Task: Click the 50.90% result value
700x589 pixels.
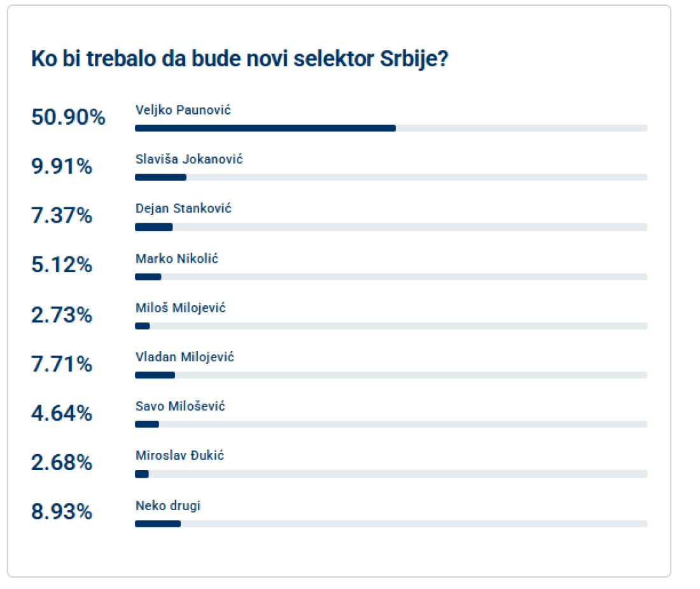Action: (x=68, y=118)
